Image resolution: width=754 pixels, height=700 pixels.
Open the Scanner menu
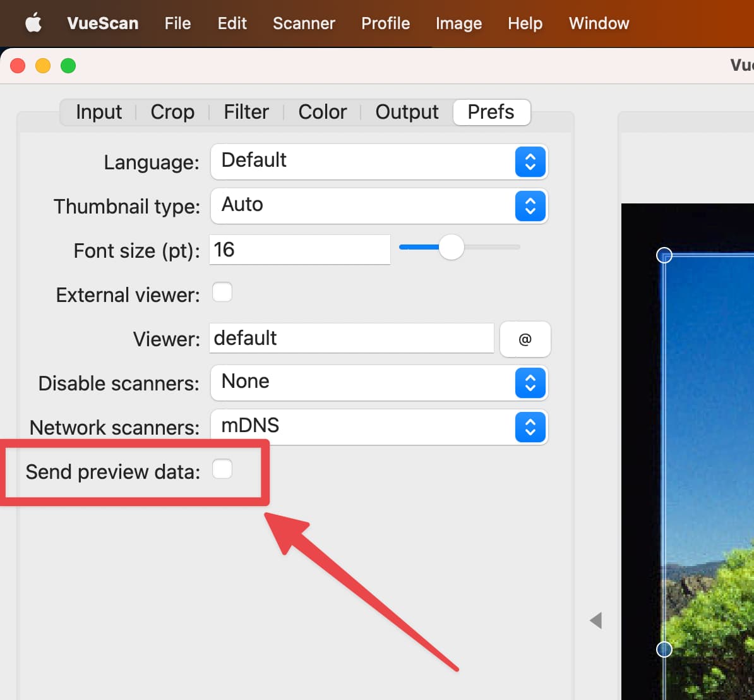[x=304, y=23]
